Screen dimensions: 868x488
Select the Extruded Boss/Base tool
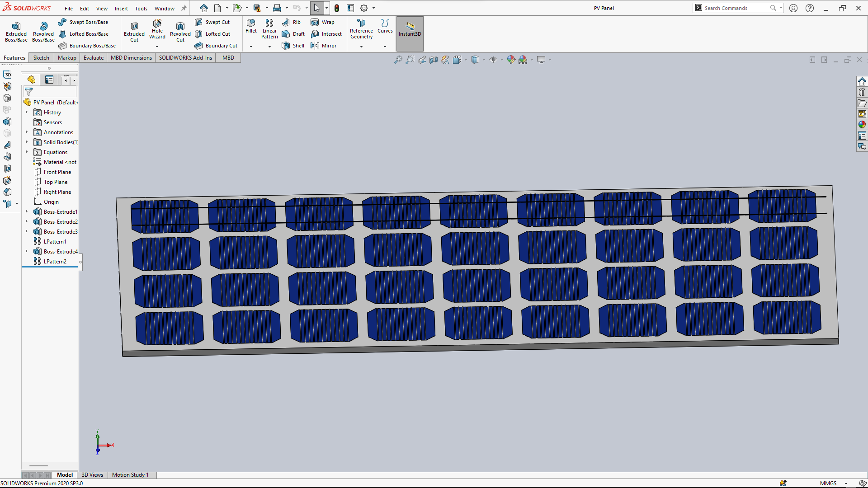click(16, 32)
